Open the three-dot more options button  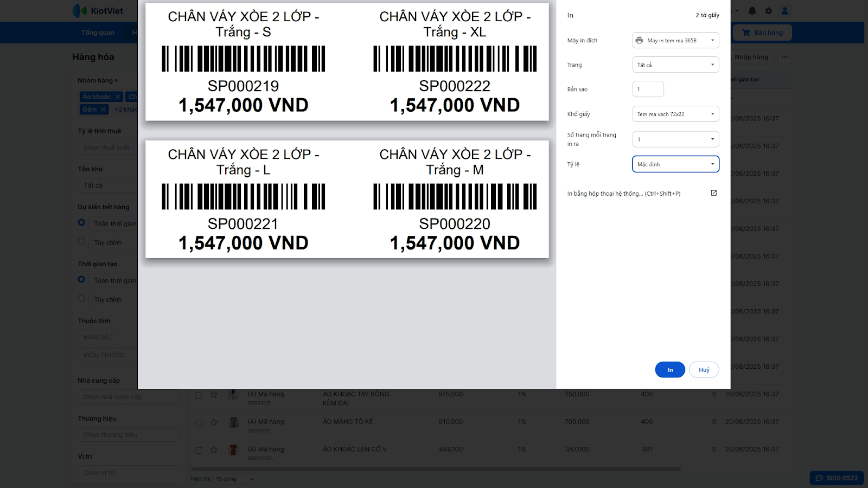tap(784, 57)
